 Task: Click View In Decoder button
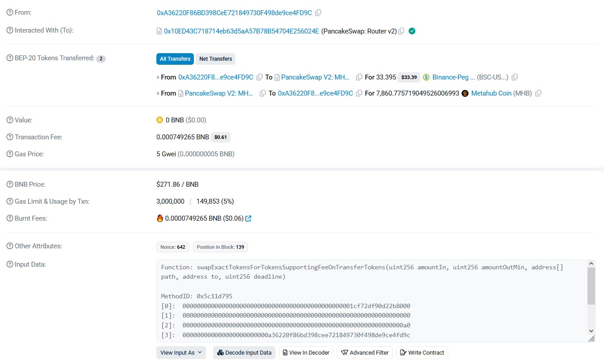[306, 352]
